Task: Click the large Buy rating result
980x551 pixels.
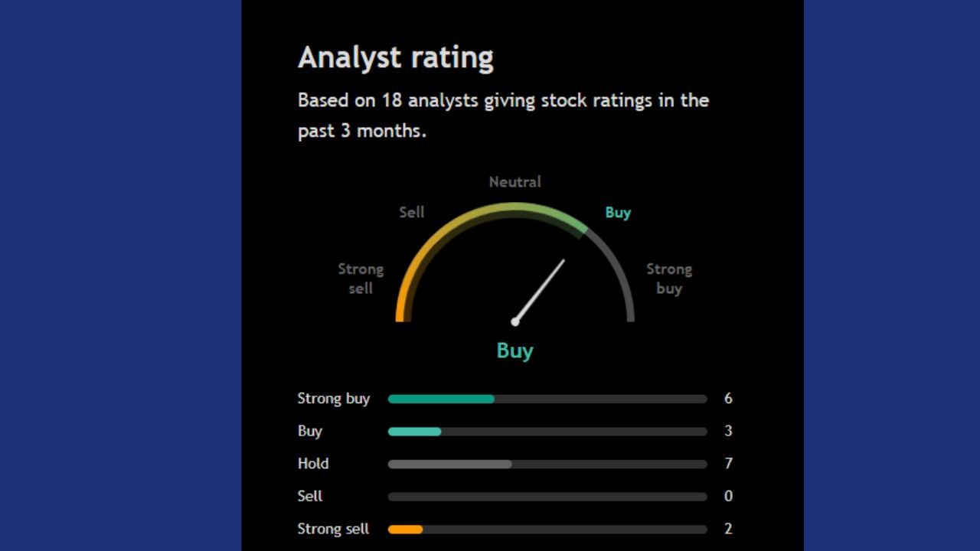Action: point(514,350)
